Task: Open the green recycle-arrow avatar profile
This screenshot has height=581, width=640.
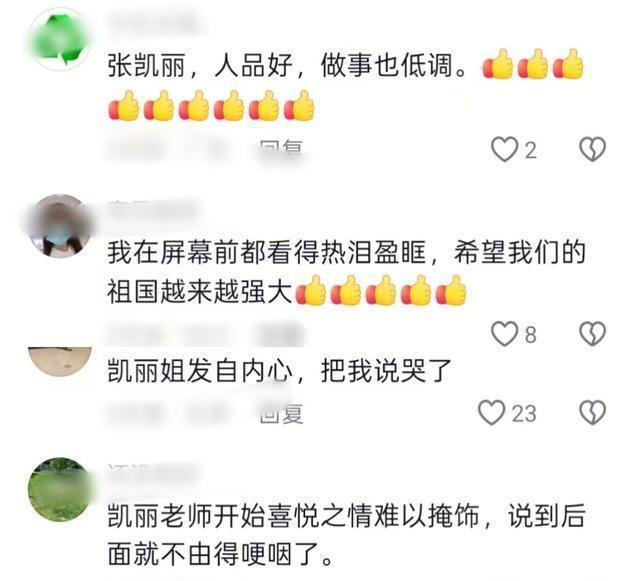Action: pos(60,39)
